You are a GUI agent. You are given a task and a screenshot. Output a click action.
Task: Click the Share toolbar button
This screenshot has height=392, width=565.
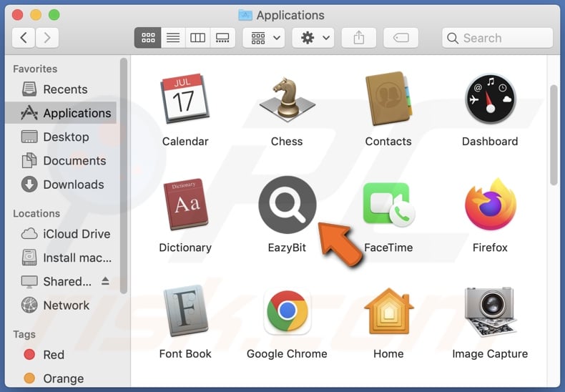[x=358, y=38]
